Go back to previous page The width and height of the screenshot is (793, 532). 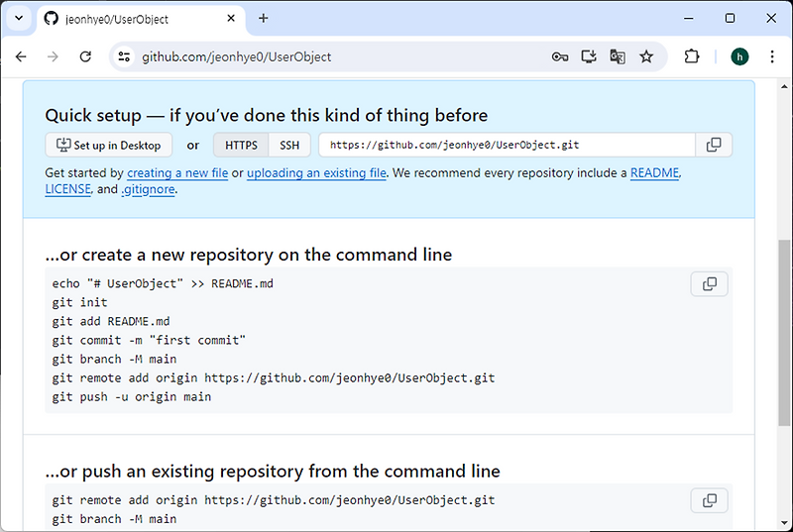[x=21, y=56]
